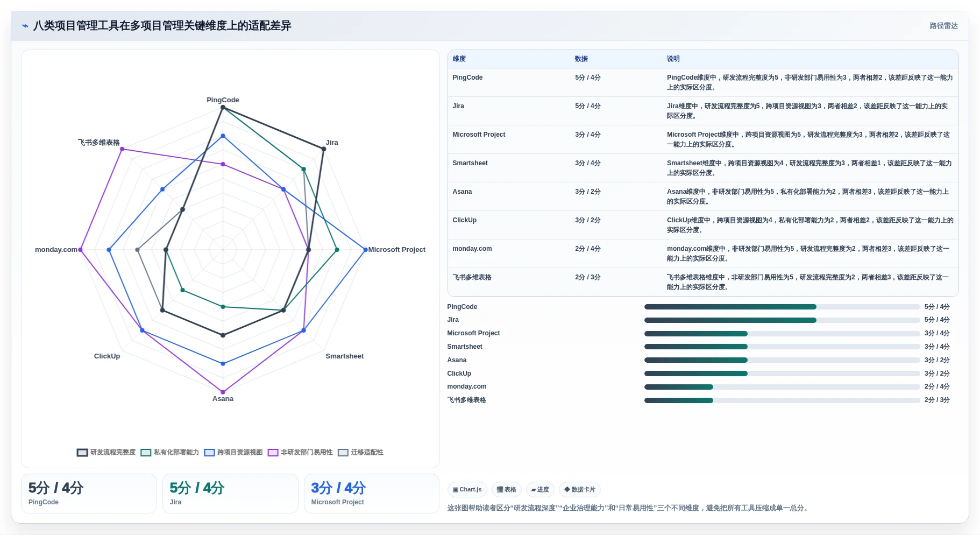980x535 pixels.
Task: Click the Jira progress bar
Action: click(x=782, y=320)
